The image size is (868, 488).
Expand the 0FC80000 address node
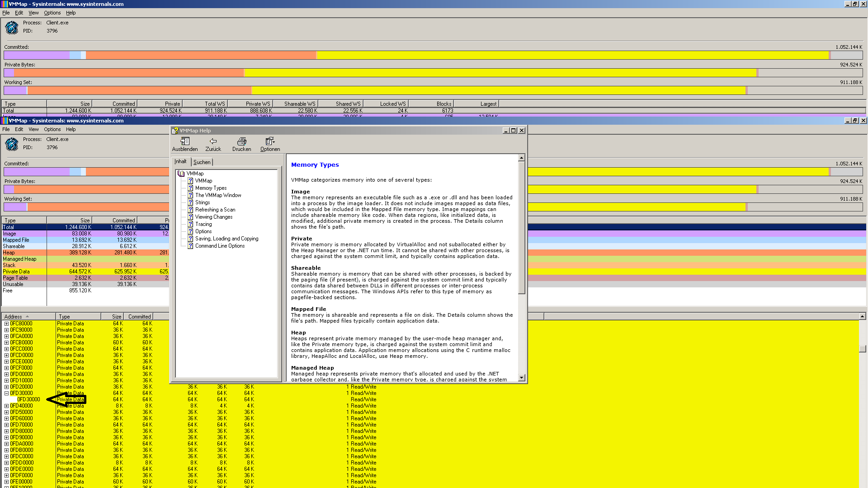pyautogui.click(x=6, y=324)
